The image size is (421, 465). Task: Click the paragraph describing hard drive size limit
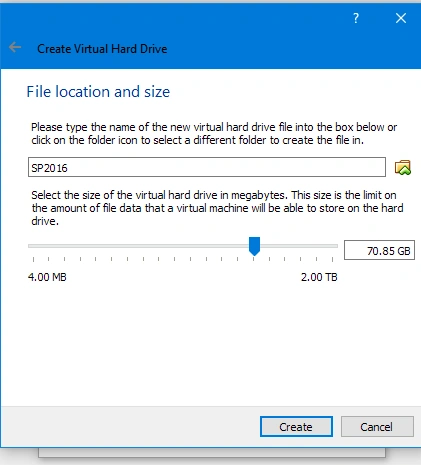coord(217,208)
